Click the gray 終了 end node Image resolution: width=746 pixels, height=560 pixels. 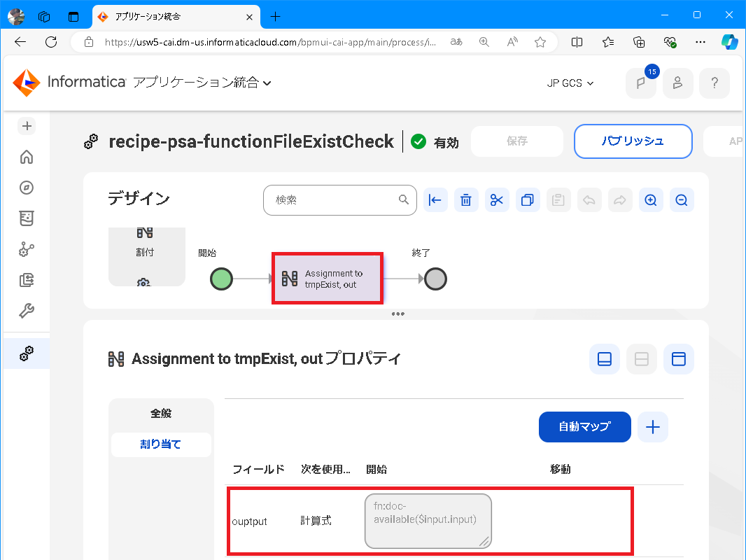(435, 279)
